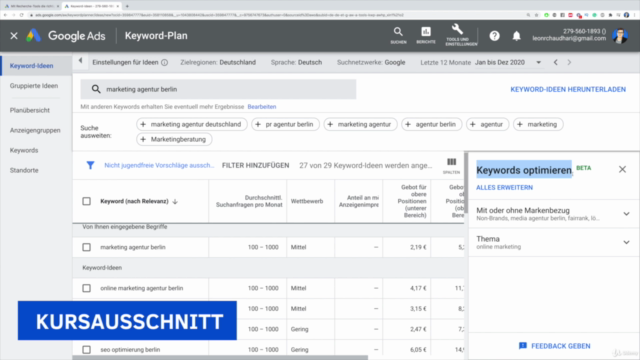The width and height of the screenshot is (640, 360).
Task: Add 'pr agentur berlin' suggestion
Action: pyautogui.click(x=285, y=124)
